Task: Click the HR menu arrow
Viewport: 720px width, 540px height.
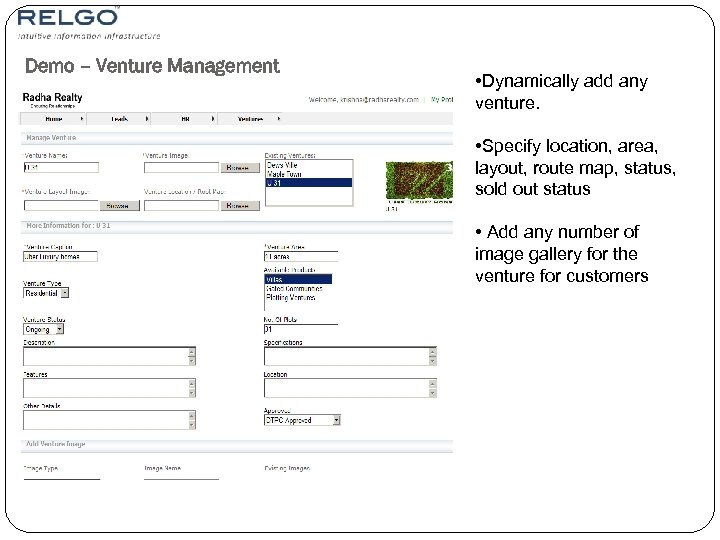Action: pos(213,119)
